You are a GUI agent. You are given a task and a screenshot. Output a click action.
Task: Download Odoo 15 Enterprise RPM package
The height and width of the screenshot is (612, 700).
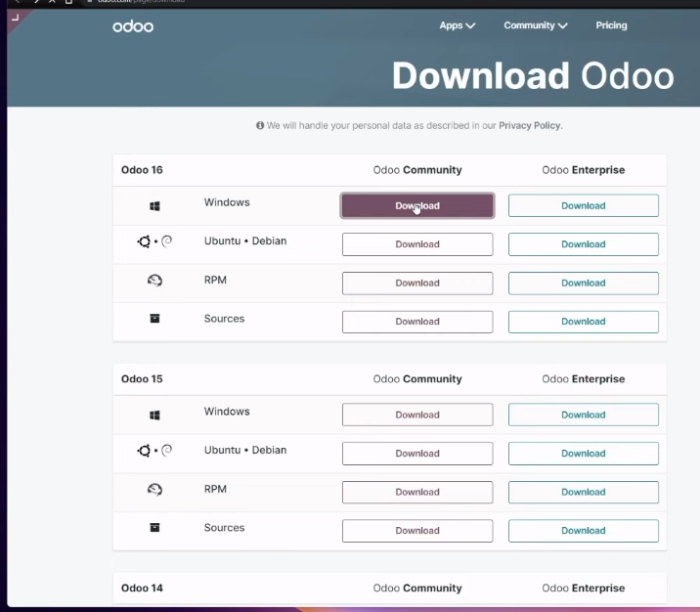pos(584,492)
